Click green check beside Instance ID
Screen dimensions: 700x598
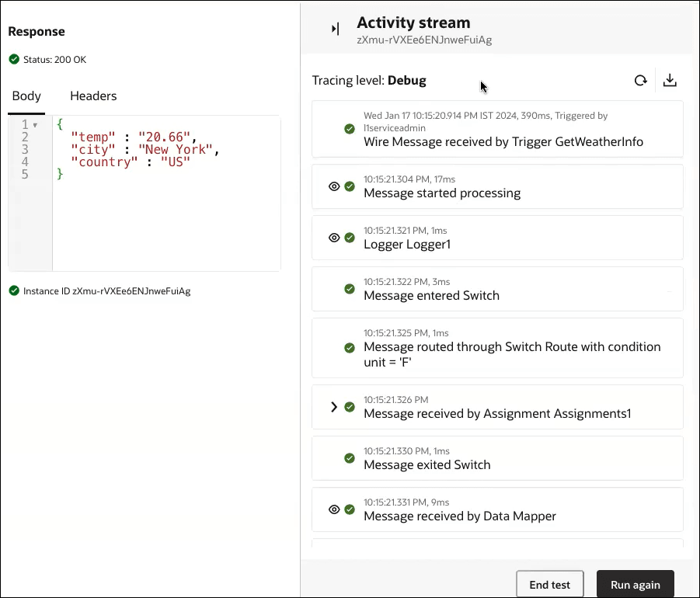coord(14,291)
